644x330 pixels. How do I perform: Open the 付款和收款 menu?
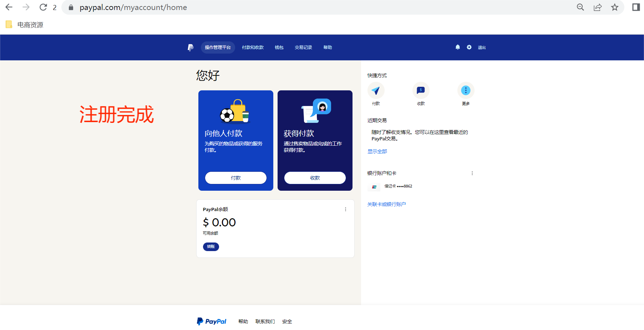[253, 47]
